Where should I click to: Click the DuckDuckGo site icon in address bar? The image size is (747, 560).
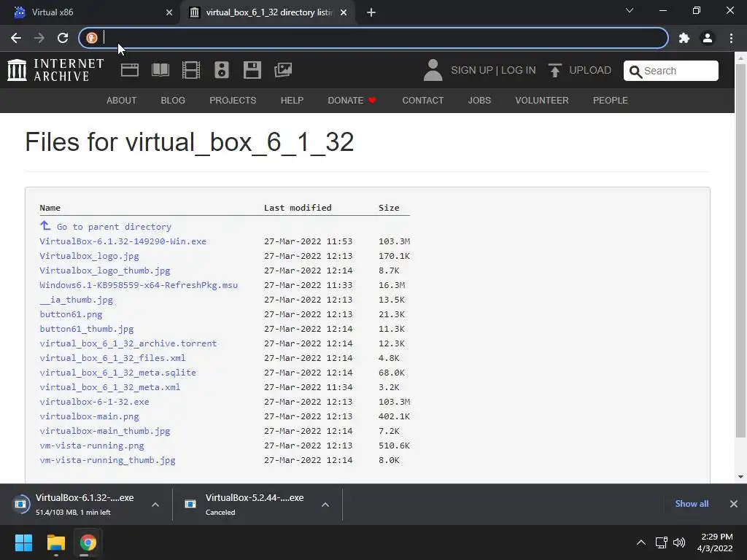pyautogui.click(x=92, y=38)
